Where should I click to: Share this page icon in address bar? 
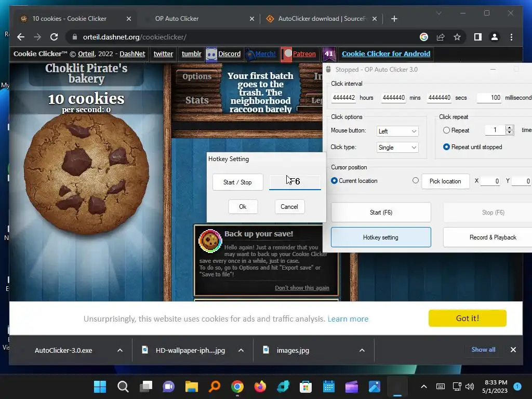pyautogui.click(x=441, y=37)
